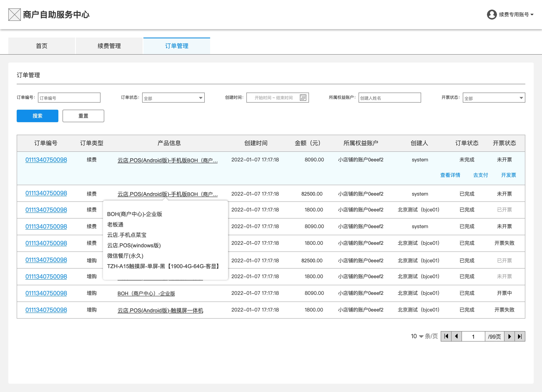
Task: Click BOH(商户中心)-企业版 in the popup
Action: tap(134, 214)
